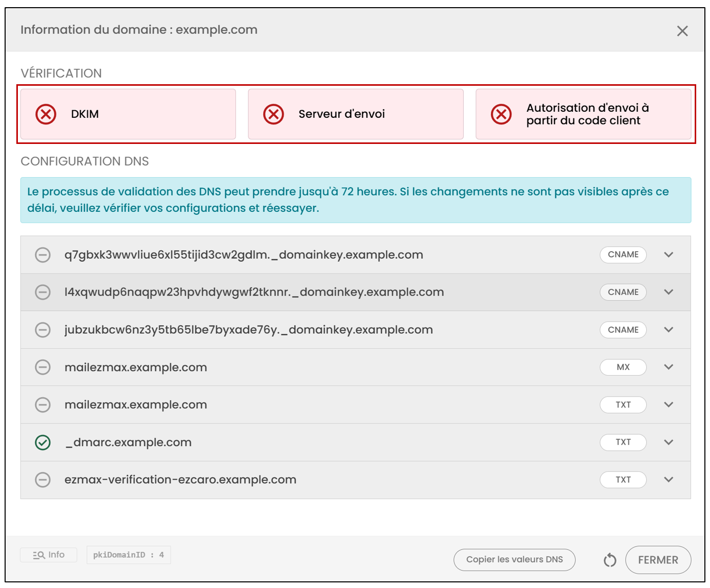Open the Info button at bottom left

pos(49,555)
